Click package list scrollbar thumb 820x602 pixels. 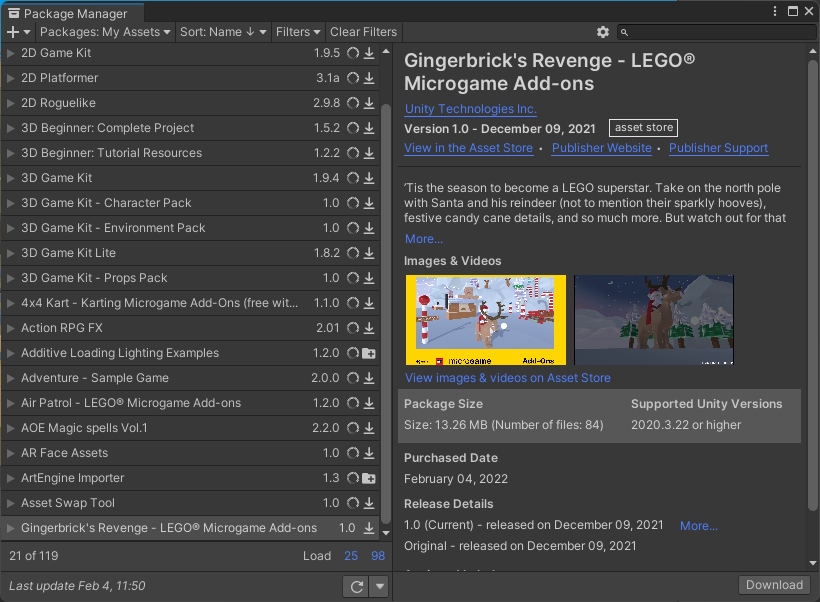tap(386, 314)
